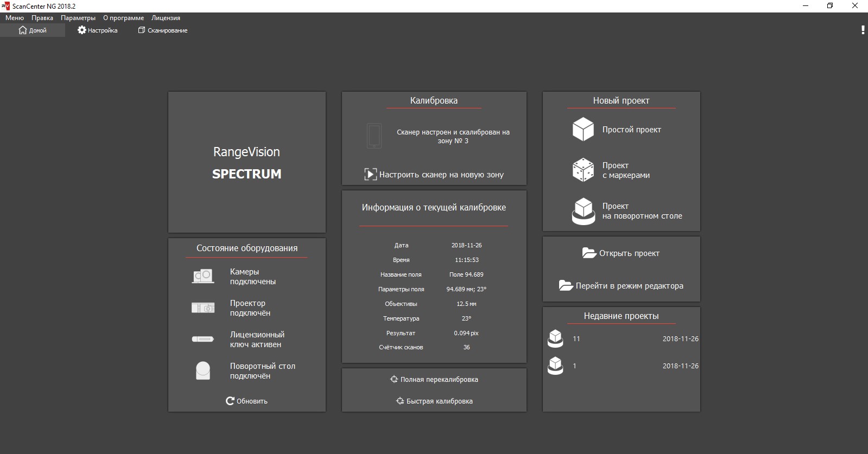This screenshot has height=454, width=868.
Task: Click Обновить to refresh equipment status
Action: [247, 401]
